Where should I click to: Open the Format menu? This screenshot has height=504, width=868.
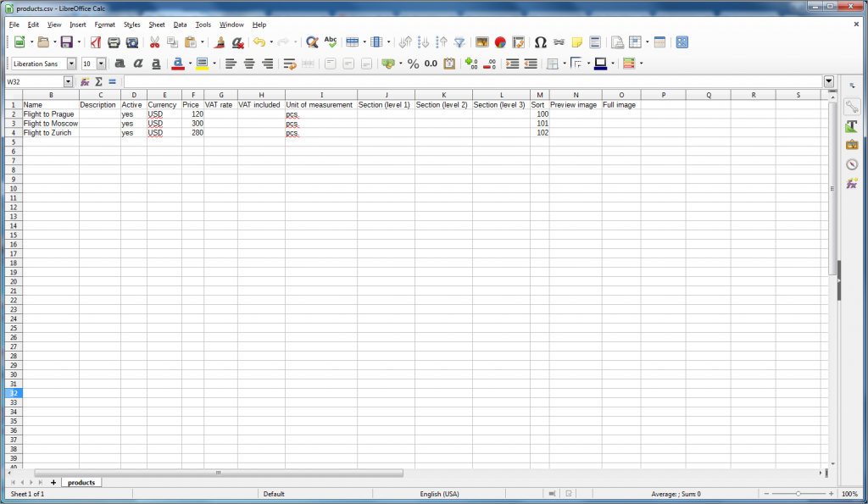(x=104, y=25)
